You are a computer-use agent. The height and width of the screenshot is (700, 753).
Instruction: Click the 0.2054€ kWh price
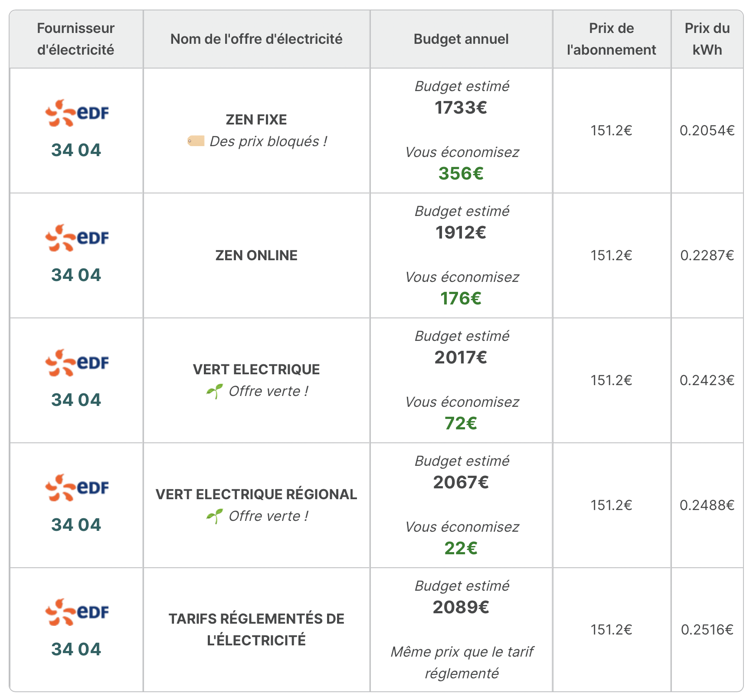pos(707,131)
